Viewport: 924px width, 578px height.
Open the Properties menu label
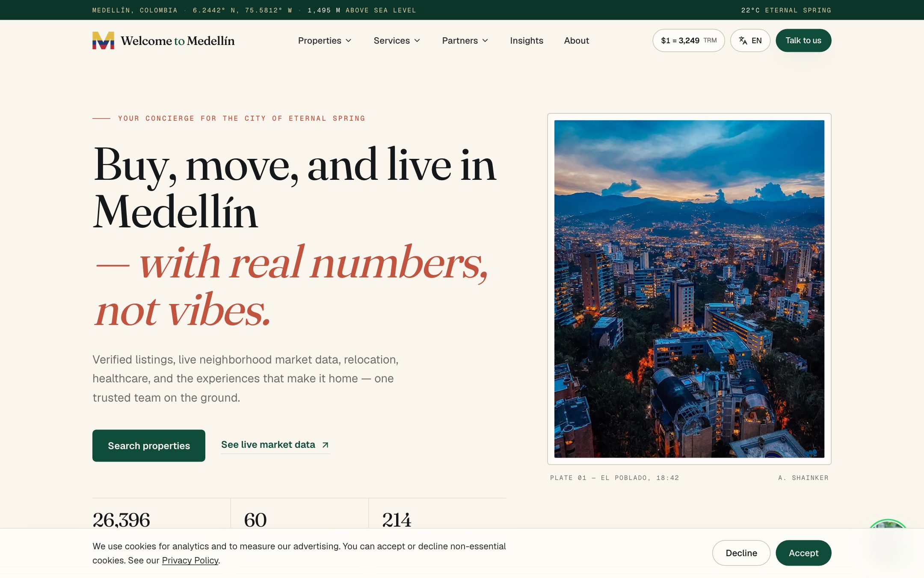point(320,41)
